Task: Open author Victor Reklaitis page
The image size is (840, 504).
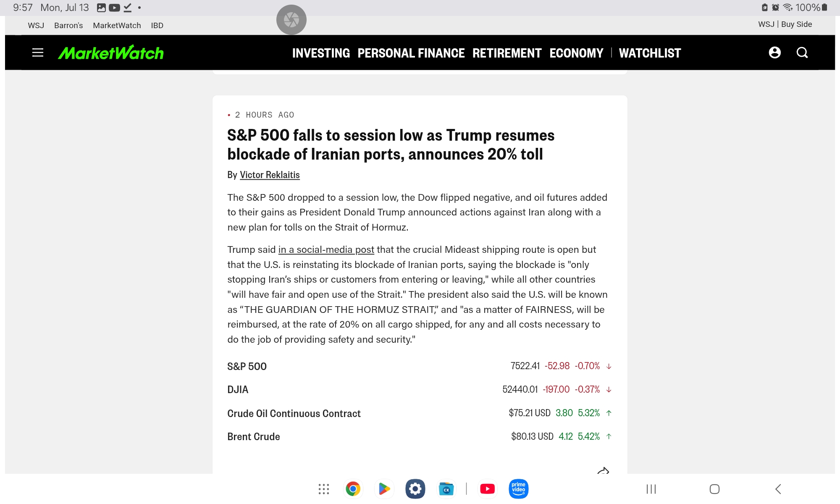Action: point(270,175)
